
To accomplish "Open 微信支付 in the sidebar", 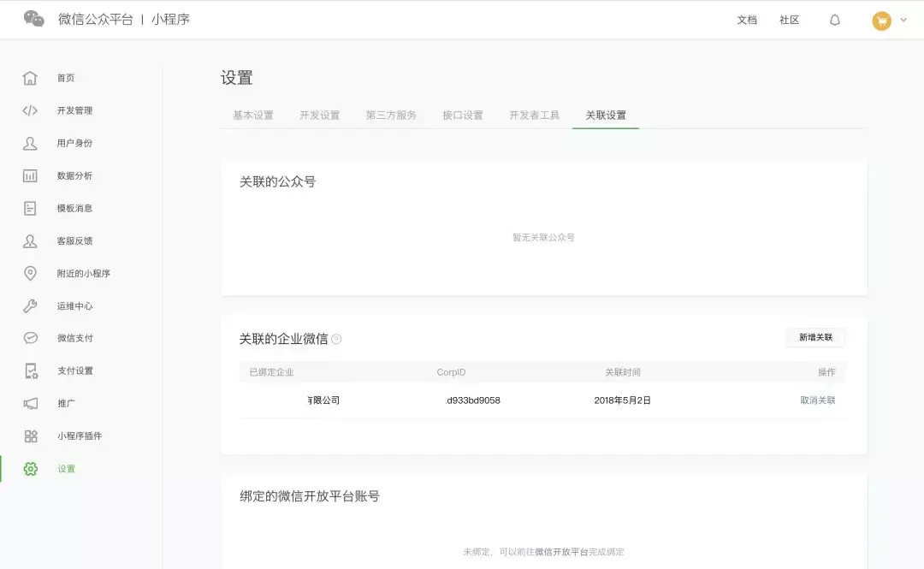I will (x=74, y=338).
